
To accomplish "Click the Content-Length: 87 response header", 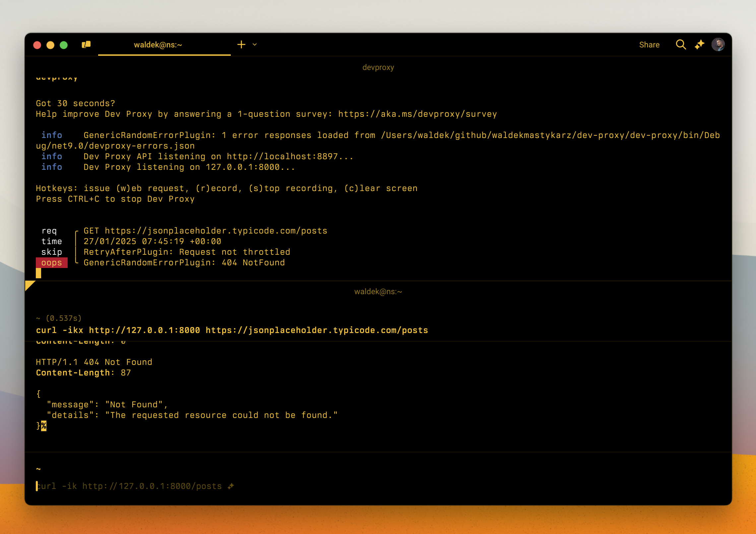I will 83,372.
